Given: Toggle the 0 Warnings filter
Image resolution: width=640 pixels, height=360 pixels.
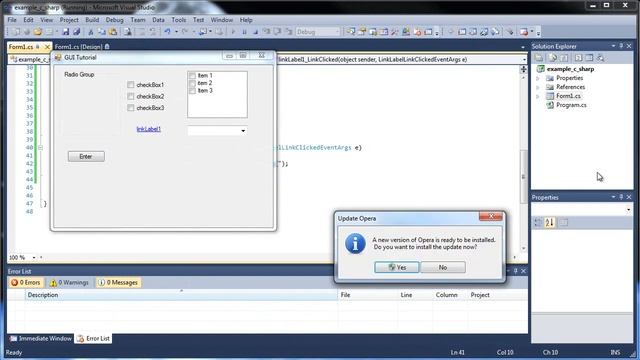Looking at the screenshot, I should click(69, 282).
